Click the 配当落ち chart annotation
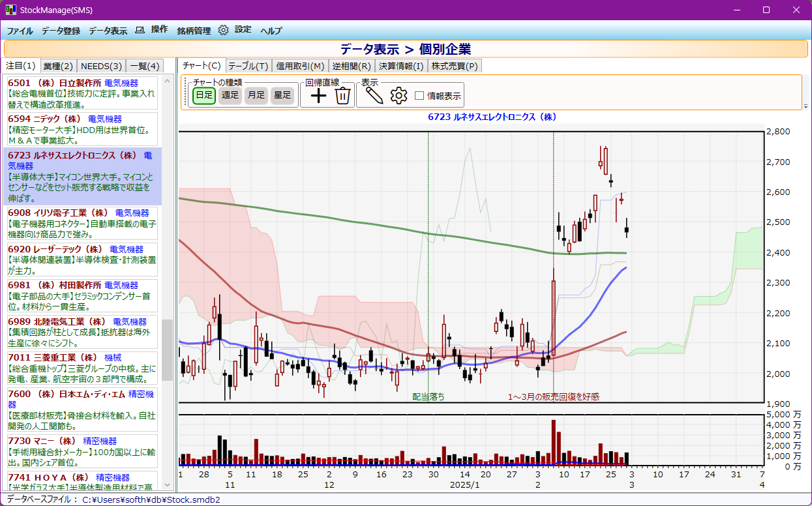The image size is (812, 506). click(x=428, y=396)
